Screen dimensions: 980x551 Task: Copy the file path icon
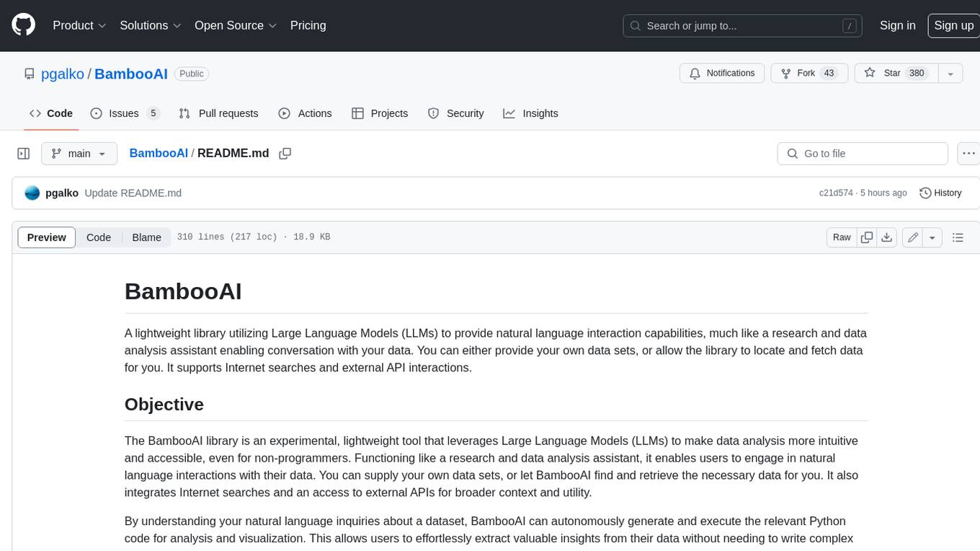pyautogui.click(x=285, y=154)
